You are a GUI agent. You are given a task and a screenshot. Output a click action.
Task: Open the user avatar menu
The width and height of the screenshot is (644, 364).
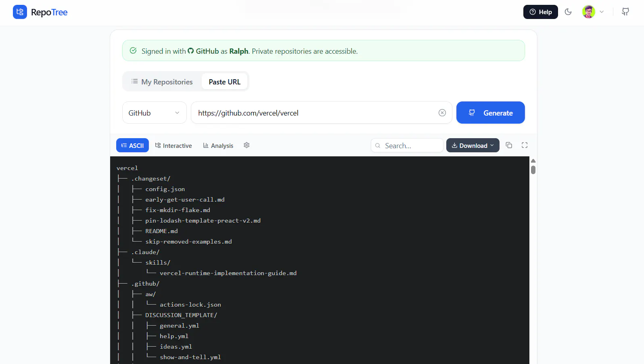coord(593,12)
